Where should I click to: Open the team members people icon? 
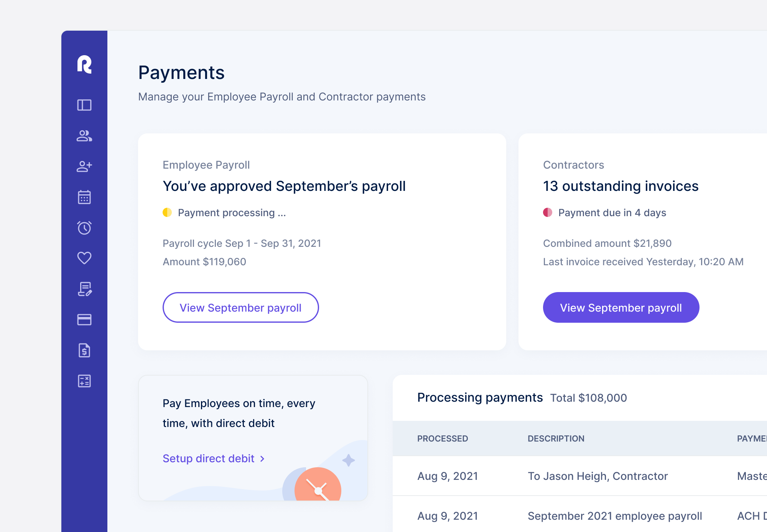pos(84,136)
